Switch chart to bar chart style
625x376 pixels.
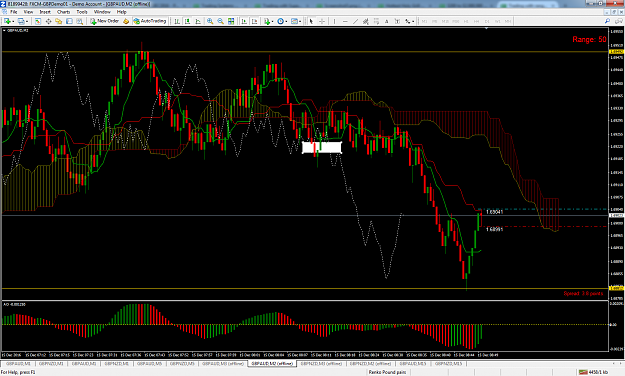coord(177,21)
